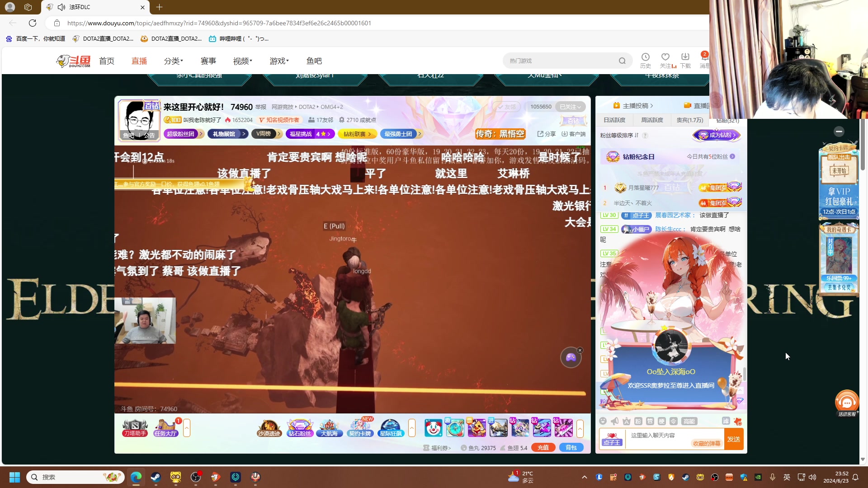Viewport: 868px width, 488px height.
Task: Click the 充值 recharge button
Action: 543,447
